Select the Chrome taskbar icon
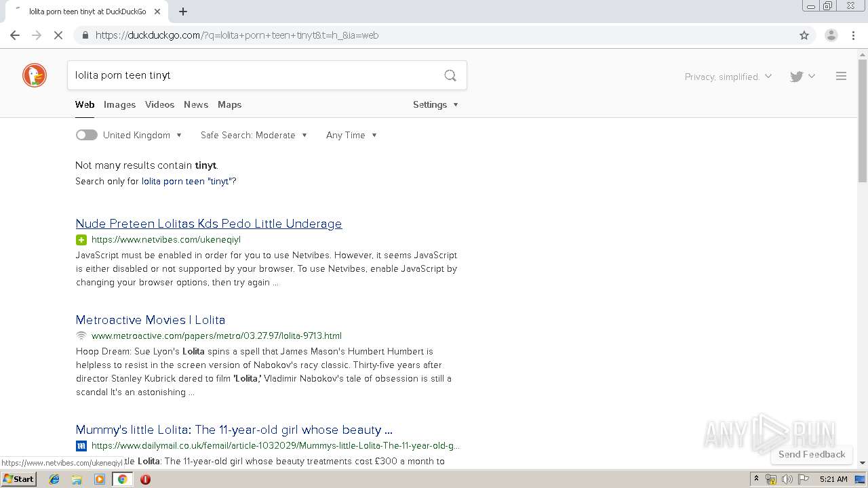868x488 pixels. click(123, 479)
